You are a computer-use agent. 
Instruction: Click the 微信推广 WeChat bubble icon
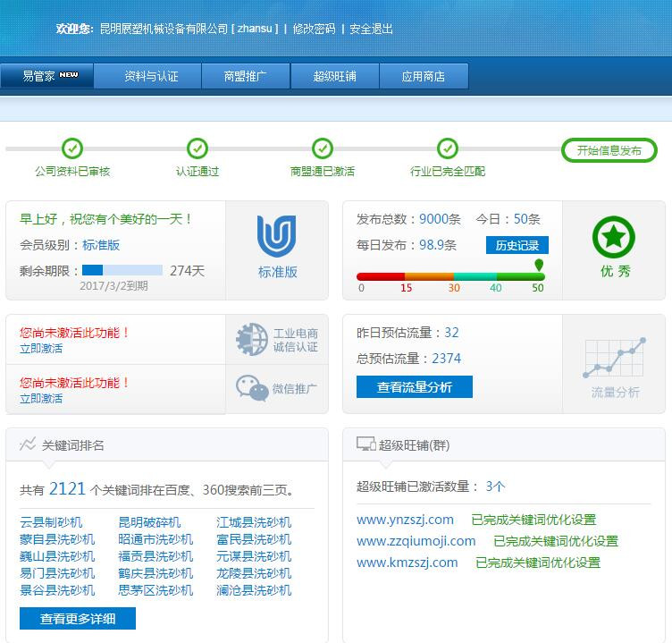pyautogui.click(x=252, y=388)
